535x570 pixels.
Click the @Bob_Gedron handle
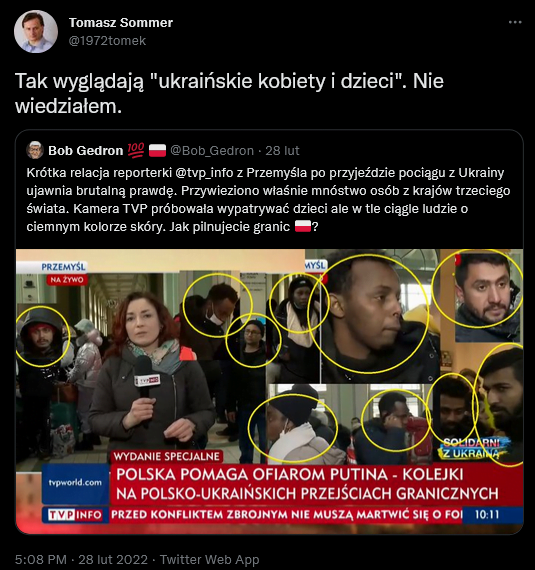pyautogui.click(x=212, y=150)
